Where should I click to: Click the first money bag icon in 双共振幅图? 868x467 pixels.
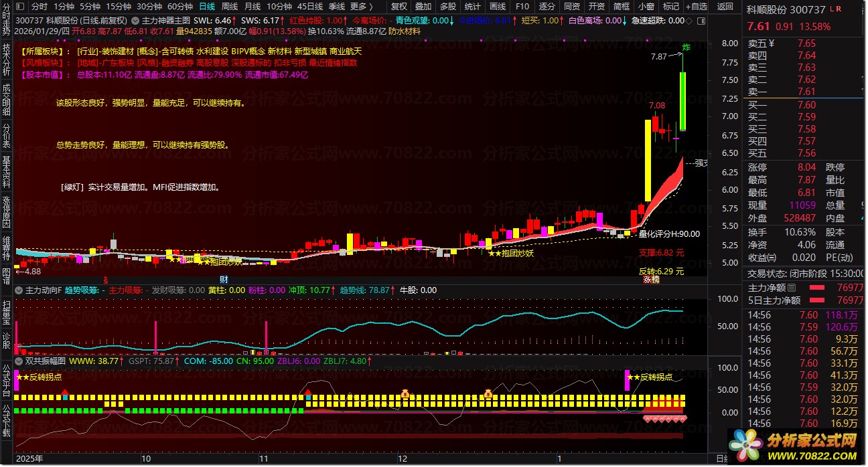(405, 393)
